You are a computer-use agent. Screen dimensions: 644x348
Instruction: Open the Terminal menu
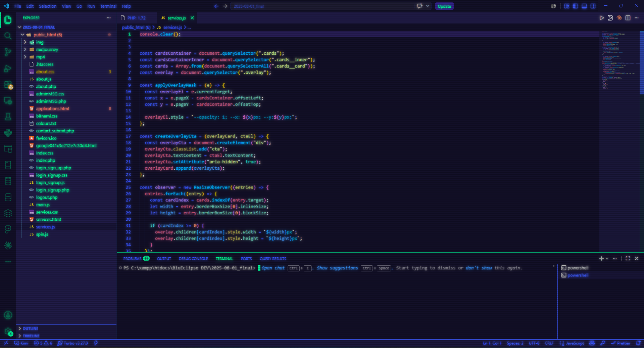click(108, 6)
